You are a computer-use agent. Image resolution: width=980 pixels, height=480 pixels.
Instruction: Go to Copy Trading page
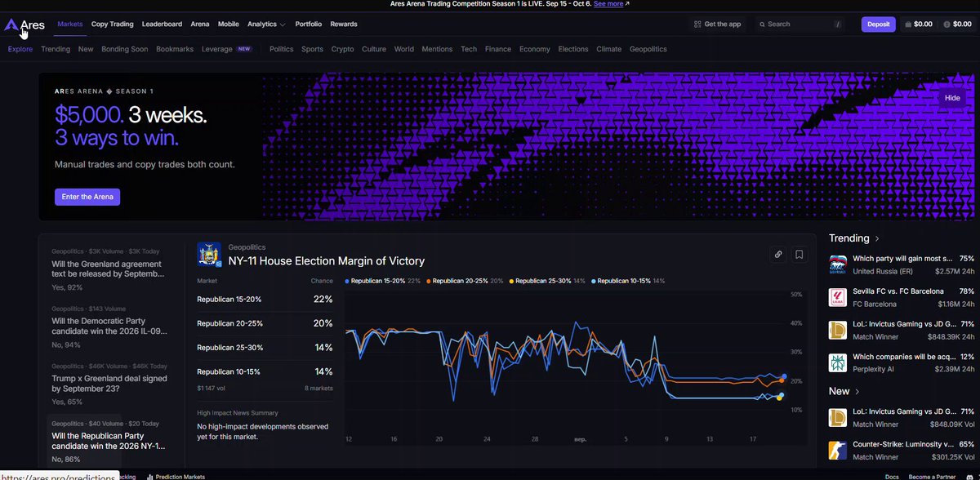[x=112, y=24]
